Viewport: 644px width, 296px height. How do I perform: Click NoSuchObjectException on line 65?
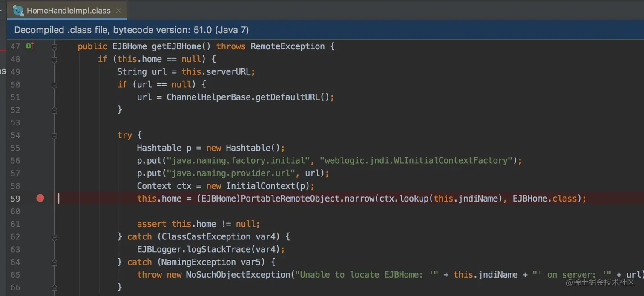[x=238, y=275]
